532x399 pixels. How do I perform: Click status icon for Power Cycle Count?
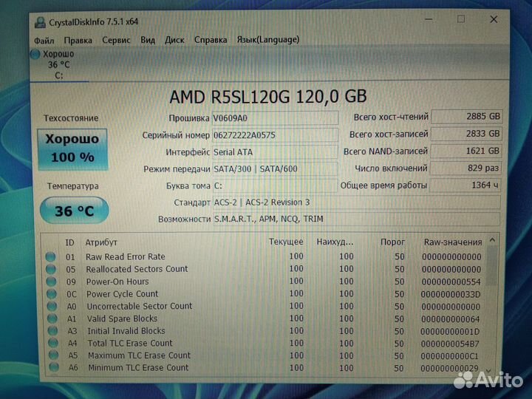pos(52,294)
